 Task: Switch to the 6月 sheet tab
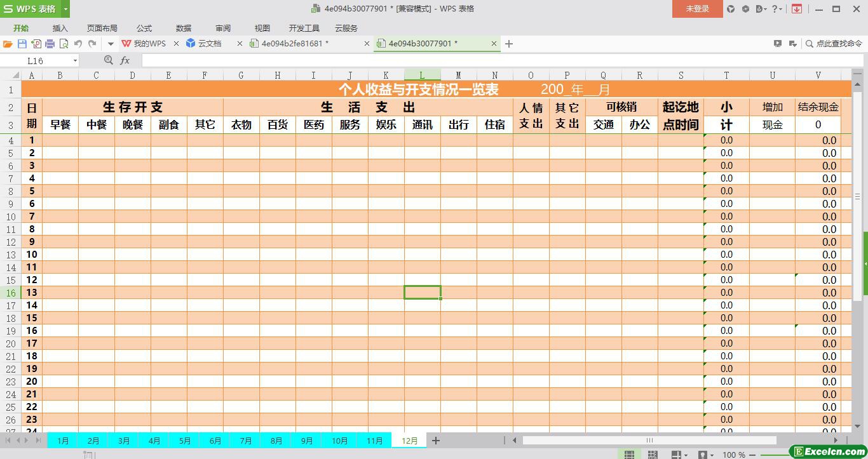(x=215, y=441)
